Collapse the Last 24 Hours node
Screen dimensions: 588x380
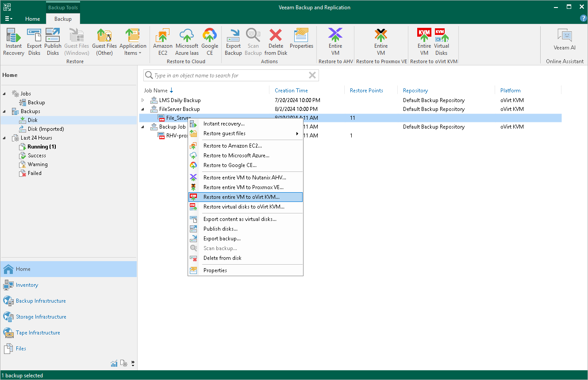pyautogui.click(x=5, y=138)
